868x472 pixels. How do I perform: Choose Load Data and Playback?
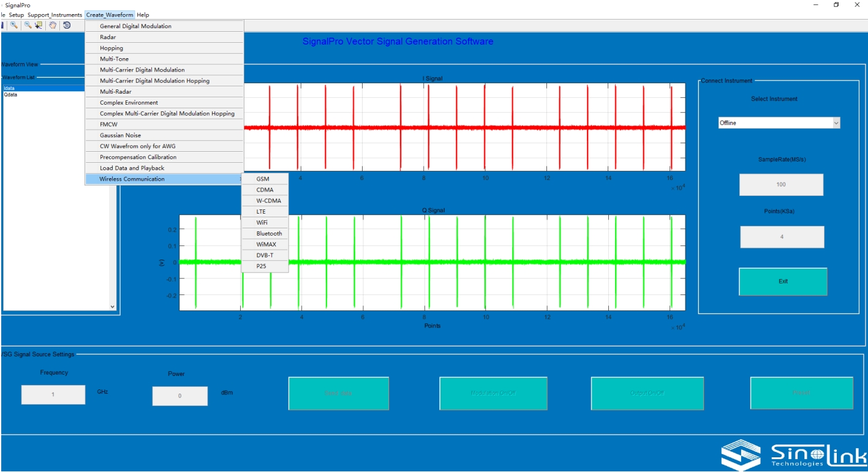coord(164,168)
